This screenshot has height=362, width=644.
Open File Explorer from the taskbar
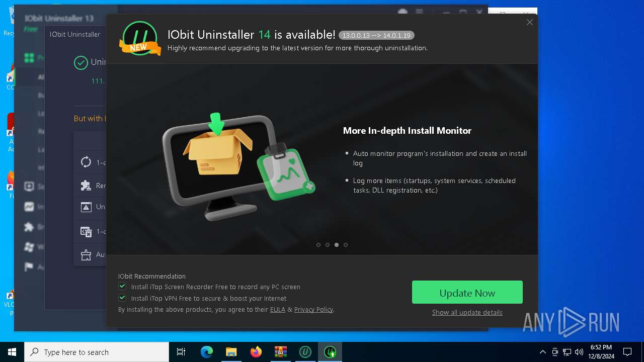coord(231,352)
